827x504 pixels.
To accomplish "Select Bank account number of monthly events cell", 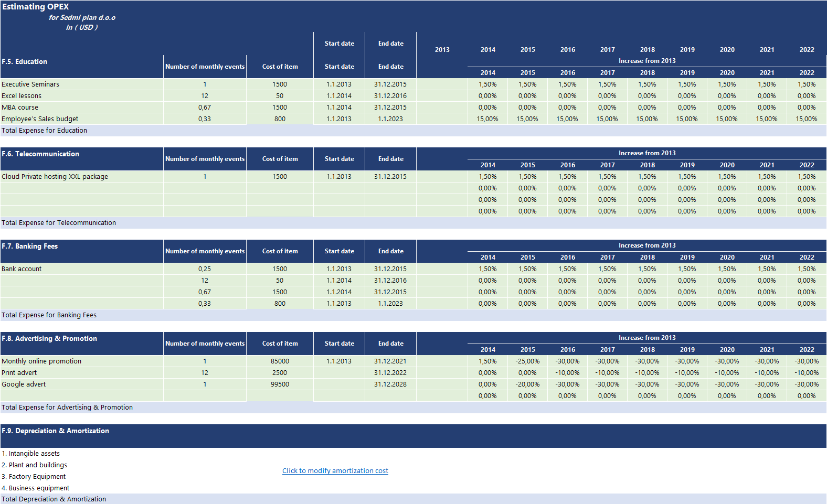I will 205,269.
